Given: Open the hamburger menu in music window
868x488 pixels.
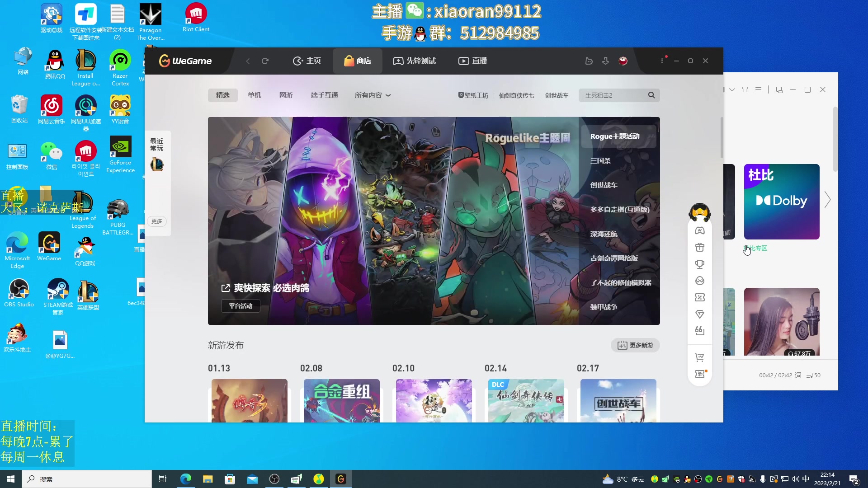Looking at the screenshot, I should pyautogui.click(x=759, y=89).
